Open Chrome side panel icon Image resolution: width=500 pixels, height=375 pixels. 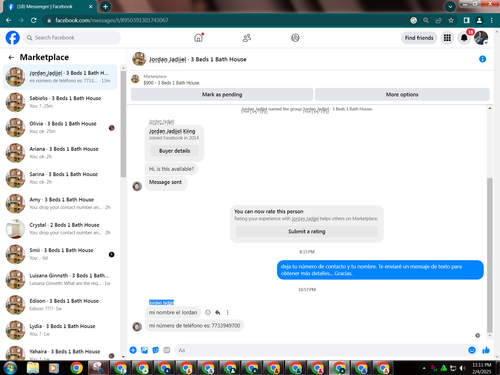click(x=467, y=20)
